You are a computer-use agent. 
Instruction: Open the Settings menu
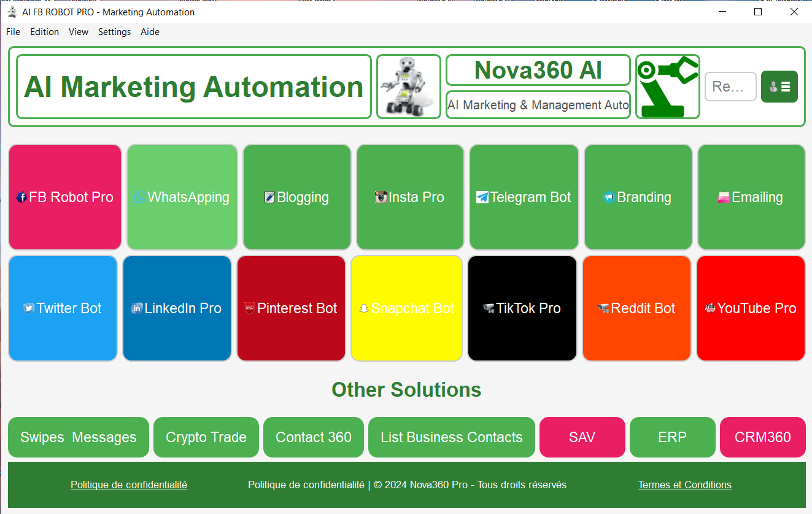point(114,32)
